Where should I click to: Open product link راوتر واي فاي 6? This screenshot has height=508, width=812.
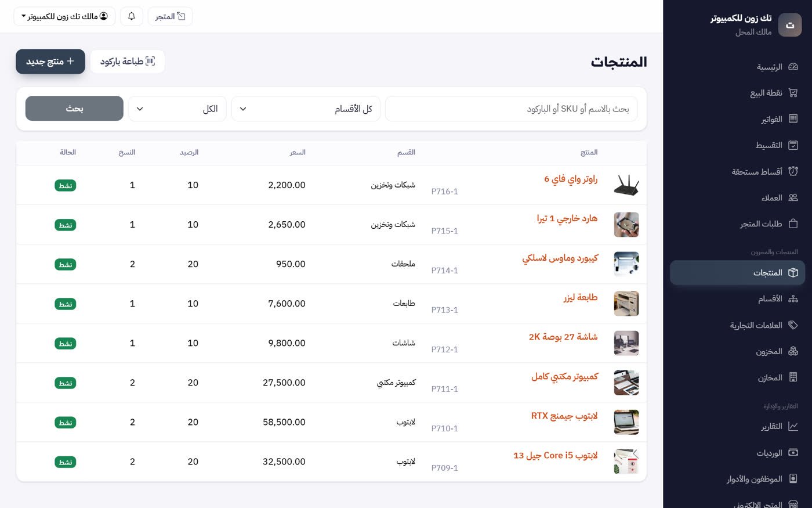[x=571, y=179]
